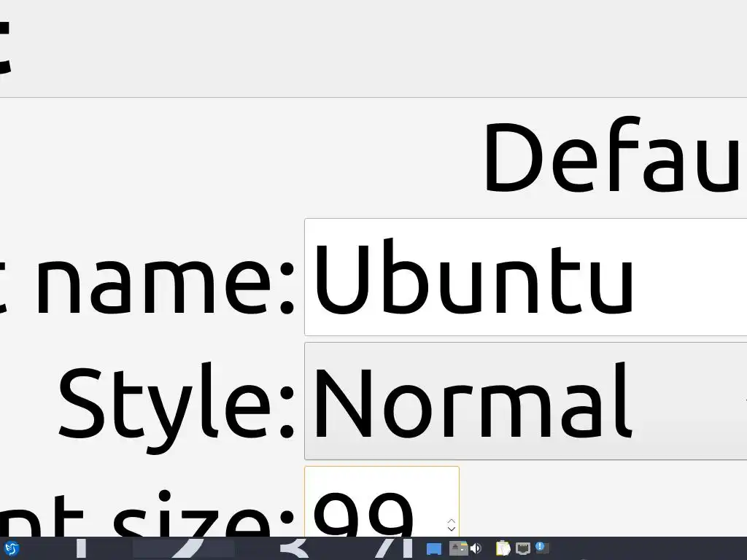The width and height of the screenshot is (747, 560).
Task: Open the clipboard notes tray icon
Action: click(503, 548)
